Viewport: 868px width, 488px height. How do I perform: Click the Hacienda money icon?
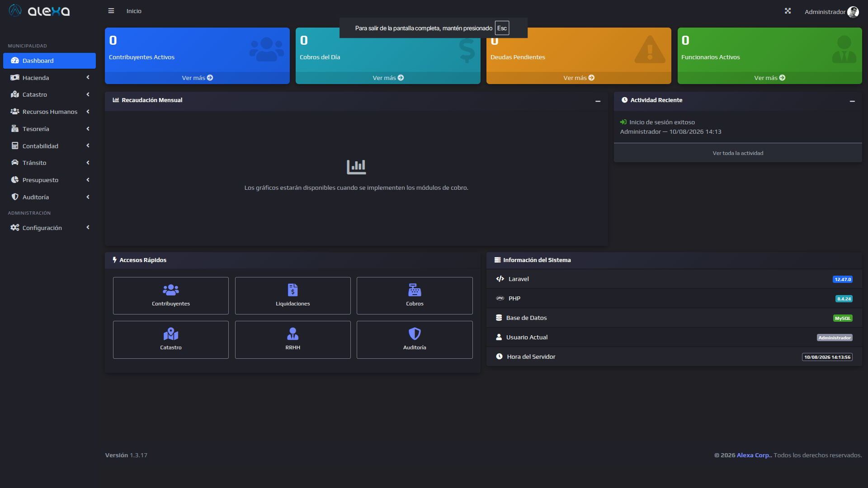tap(15, 78)
